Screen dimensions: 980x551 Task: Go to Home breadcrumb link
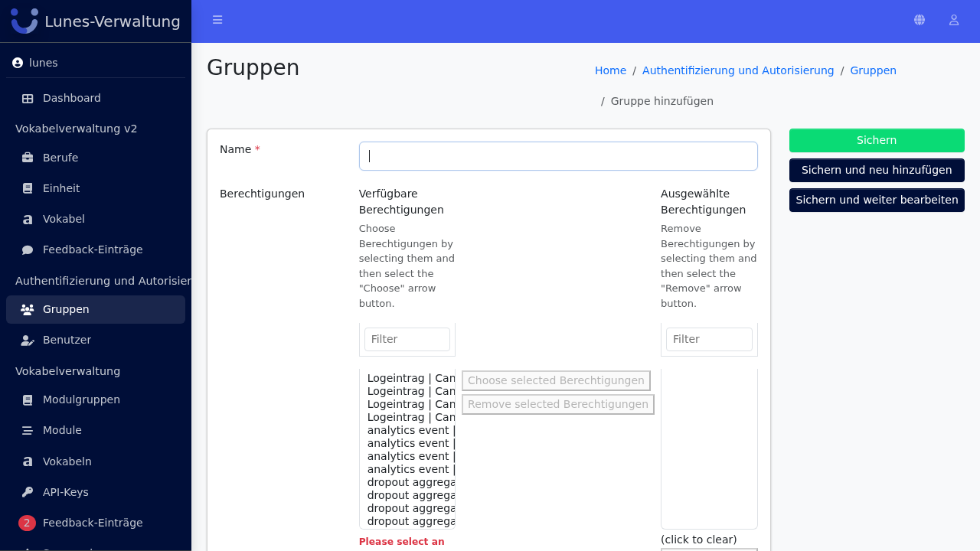tap(610, 70)
